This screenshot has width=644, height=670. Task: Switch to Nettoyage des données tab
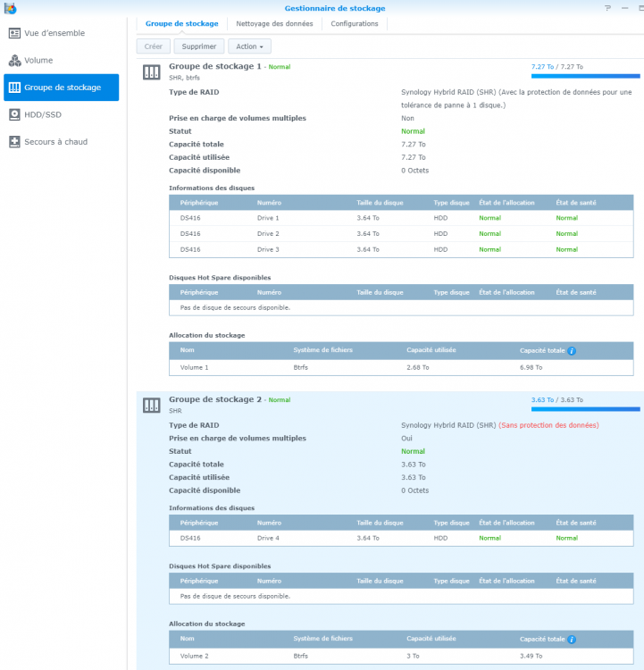[x=274, y=23]
